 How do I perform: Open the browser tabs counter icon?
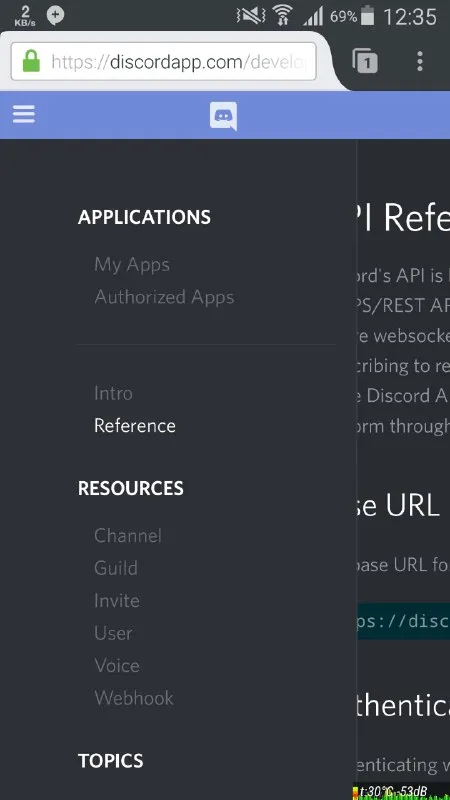(x=365, y=61)
